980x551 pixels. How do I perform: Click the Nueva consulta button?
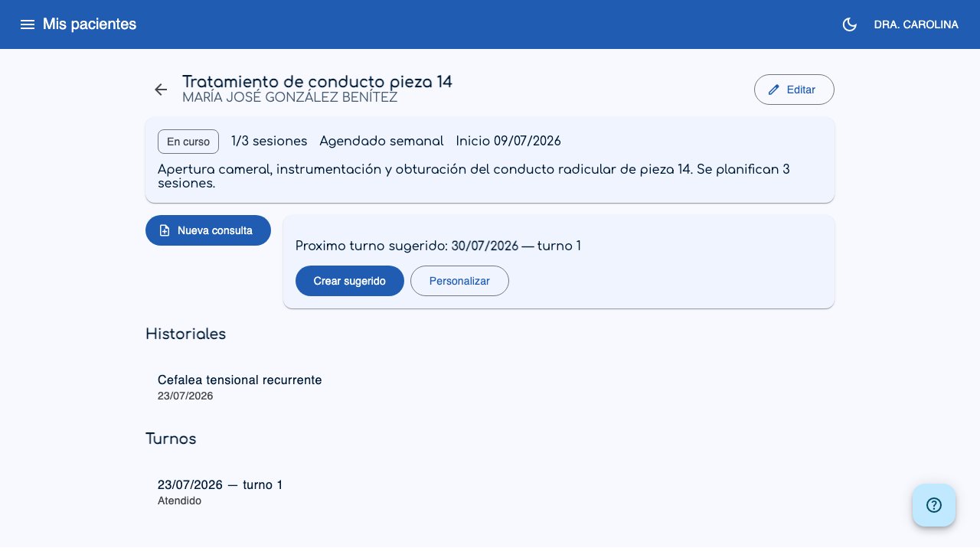(x=208, y=230)
